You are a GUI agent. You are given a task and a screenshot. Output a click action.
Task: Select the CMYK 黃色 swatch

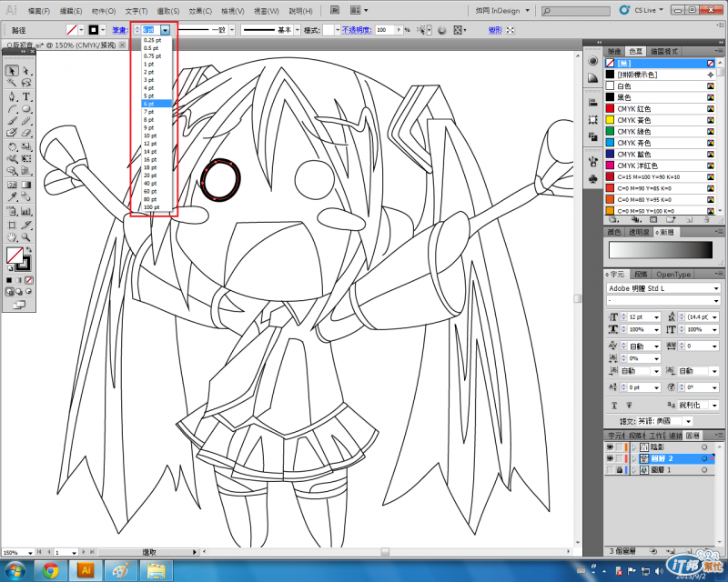pyautogui.click(x=661, y=120)
